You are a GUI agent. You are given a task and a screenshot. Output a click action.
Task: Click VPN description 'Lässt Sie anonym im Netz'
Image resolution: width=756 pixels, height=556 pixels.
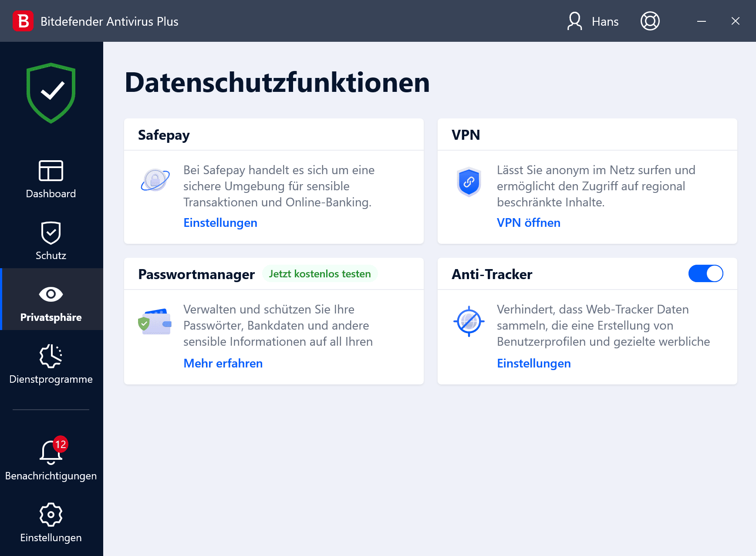click(596, 186)
